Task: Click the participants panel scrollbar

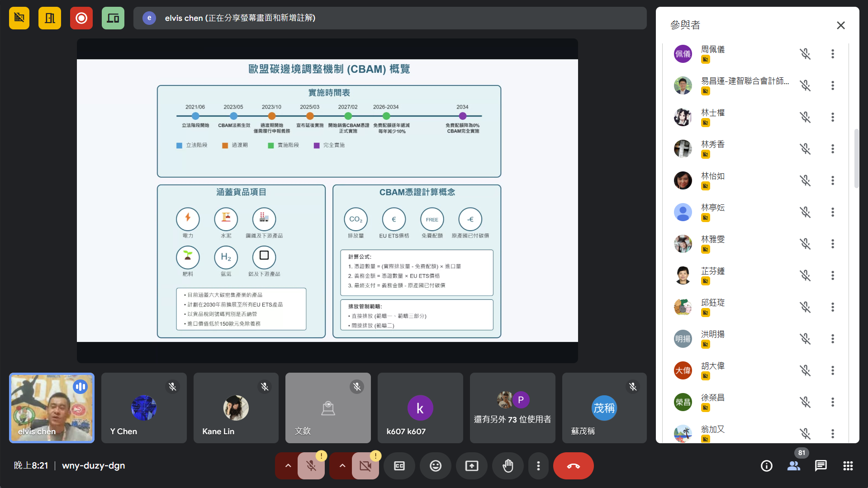Action: coord(856,158)
